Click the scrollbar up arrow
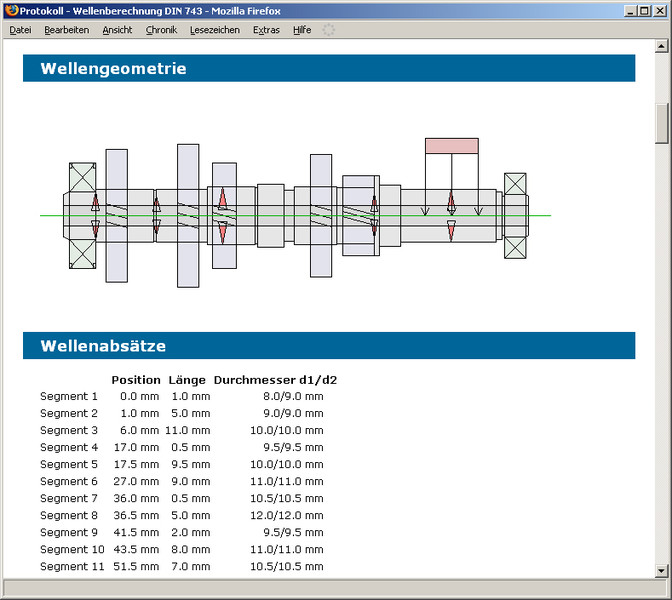672x600 pixels. 662,46
